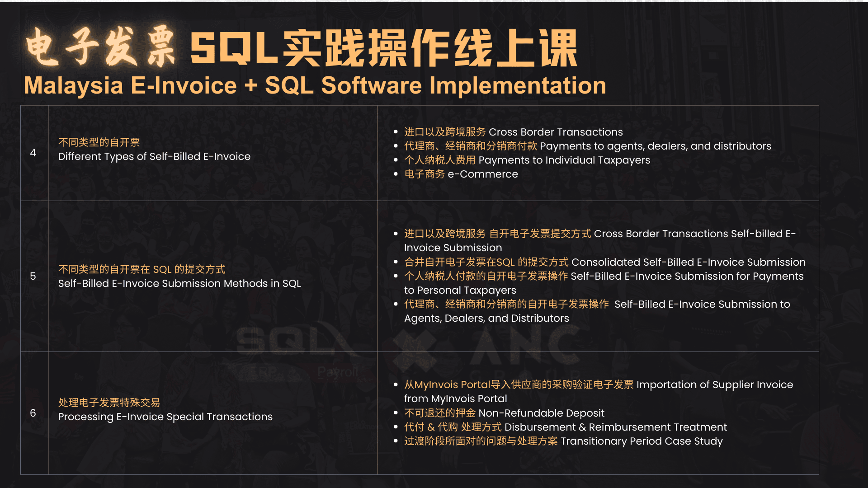Click '电子商务 e-Commerce' bullet
Image resolution: width=868 pixels, height=488 pixels.
click(461, 174)
